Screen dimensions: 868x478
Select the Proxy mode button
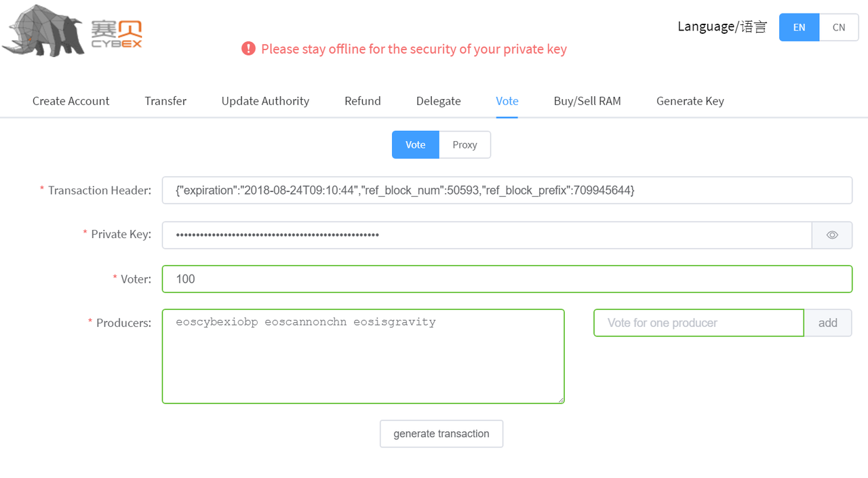pyautogui.click(x=465, y=145)
